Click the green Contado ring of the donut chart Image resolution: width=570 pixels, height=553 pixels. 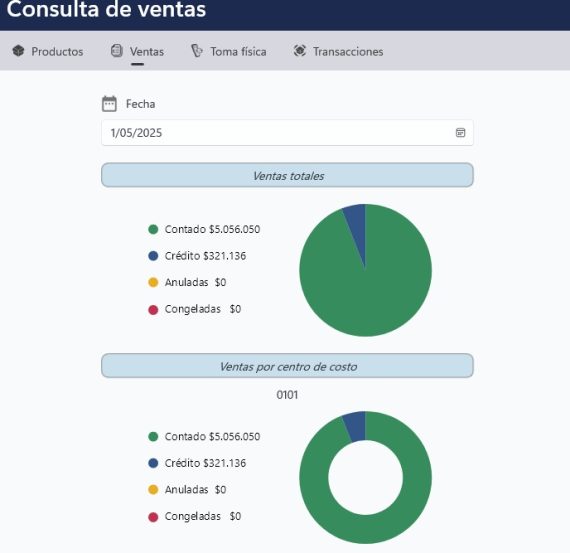(365, 529)
